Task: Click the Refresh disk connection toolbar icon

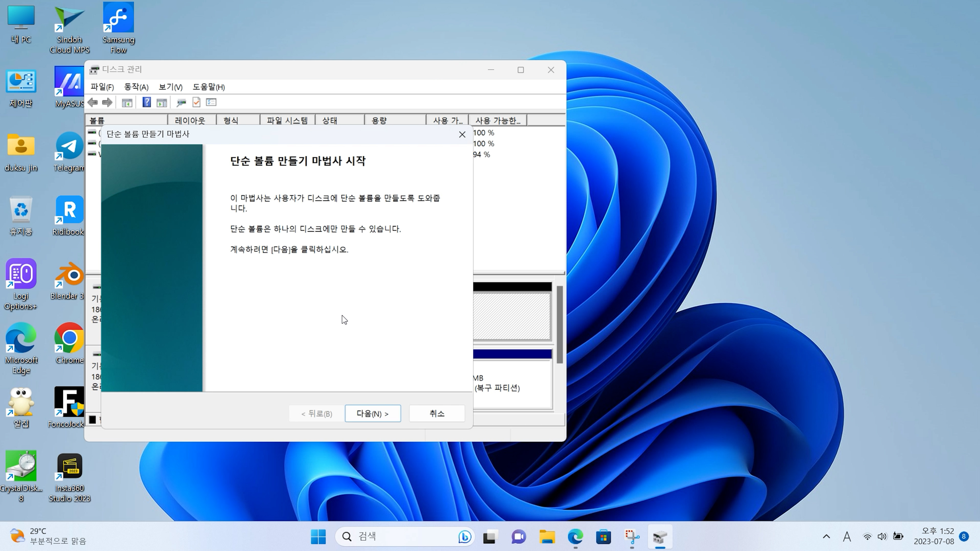Action: tap(181, 102)
